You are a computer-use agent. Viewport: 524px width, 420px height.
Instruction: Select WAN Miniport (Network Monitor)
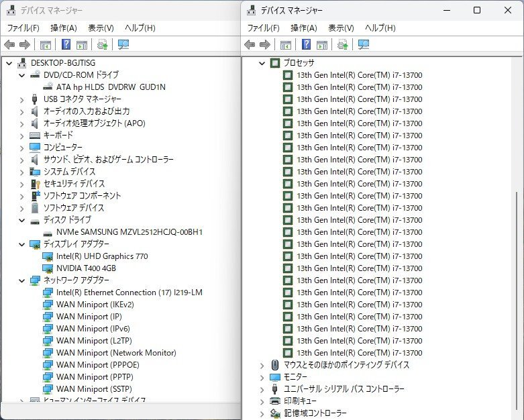116,352
